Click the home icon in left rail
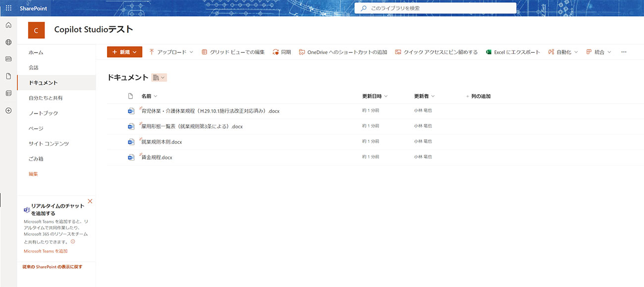This screenshot has width=644, height=287. (8, 25)
